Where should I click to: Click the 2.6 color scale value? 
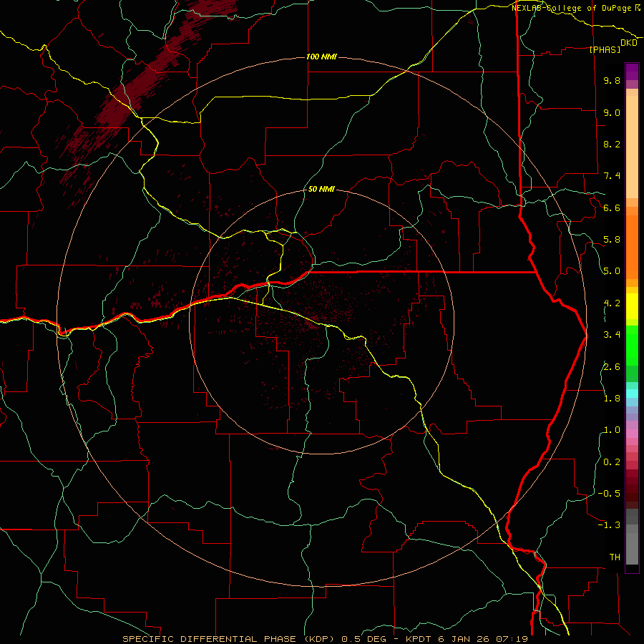[612, 367]
